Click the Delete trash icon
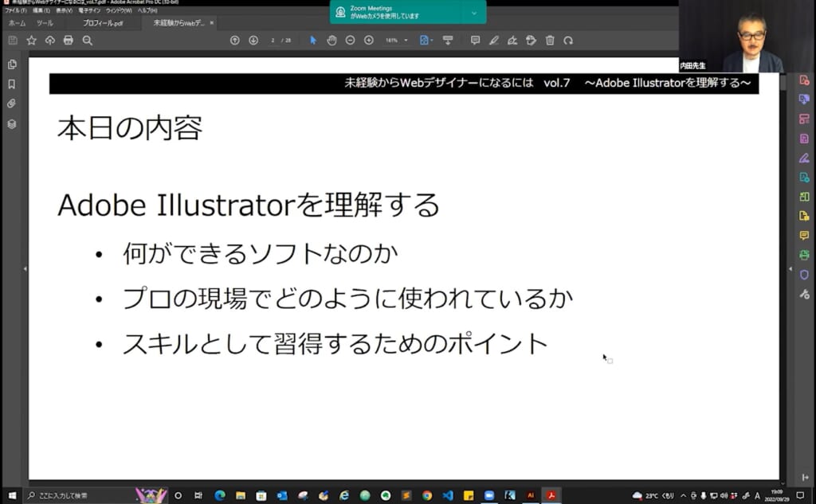816x504 pixels. (x=550, y=41)
